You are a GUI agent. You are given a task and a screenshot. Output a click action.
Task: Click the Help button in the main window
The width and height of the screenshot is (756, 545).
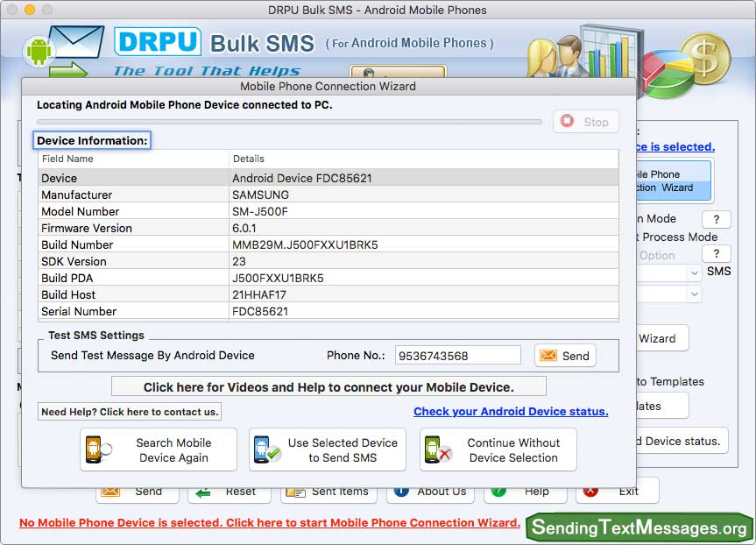[526, 494]
